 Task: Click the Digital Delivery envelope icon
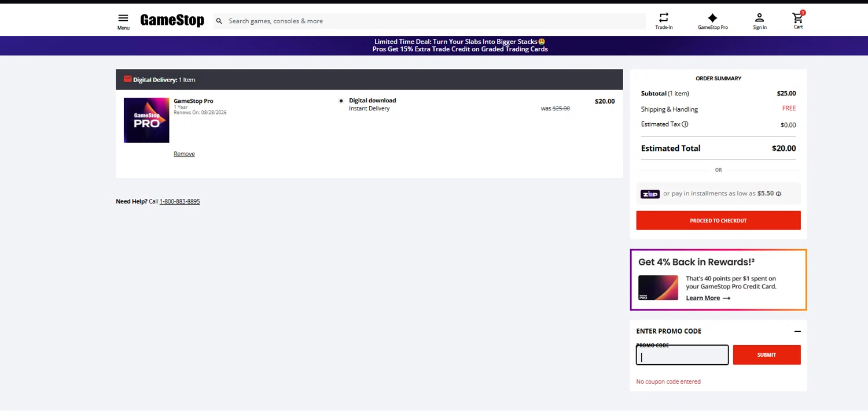coord(127,79)
